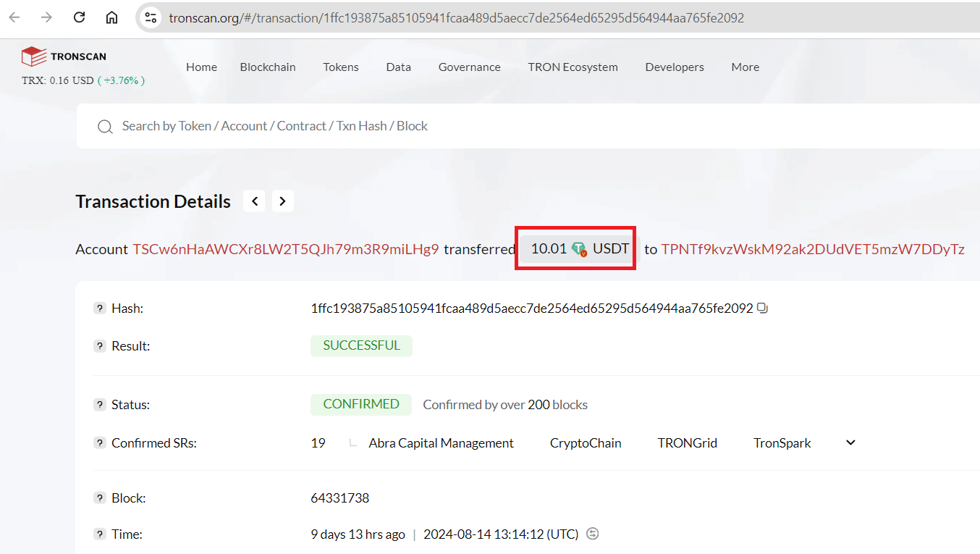
Task: Click the CONFIRMED status badge
Action: [361, 404]
